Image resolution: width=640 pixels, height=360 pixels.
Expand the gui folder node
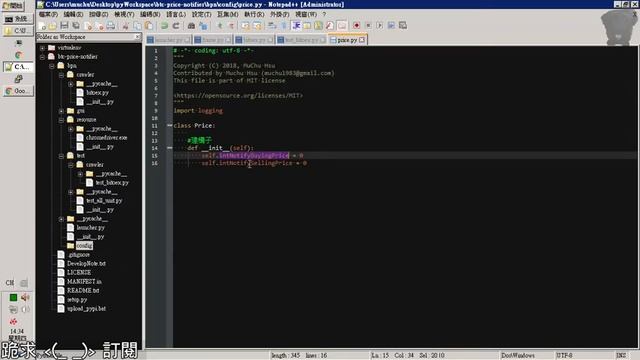[x=61, y=111]
